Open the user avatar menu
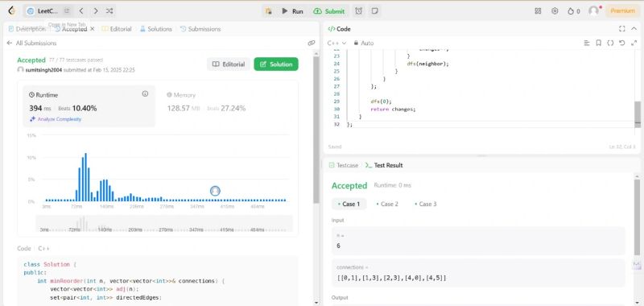This screenshot has height=306, width=644. tap(593, 11)
